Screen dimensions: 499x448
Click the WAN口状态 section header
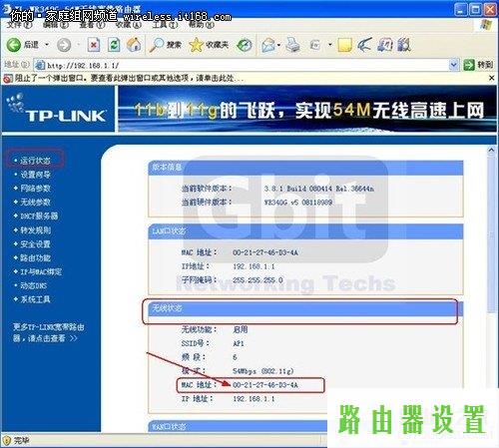(x=239, y=426)
